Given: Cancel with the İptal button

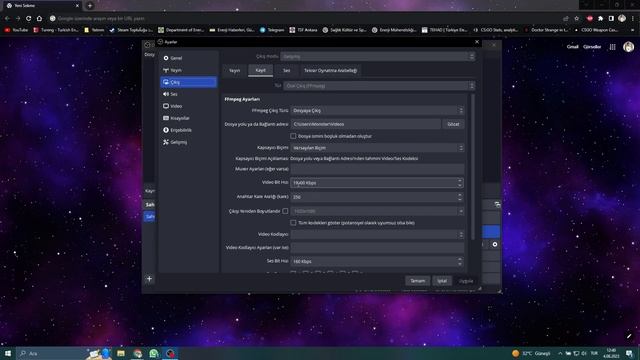Looking at the screenshot, I should click(x=442, y=281).
